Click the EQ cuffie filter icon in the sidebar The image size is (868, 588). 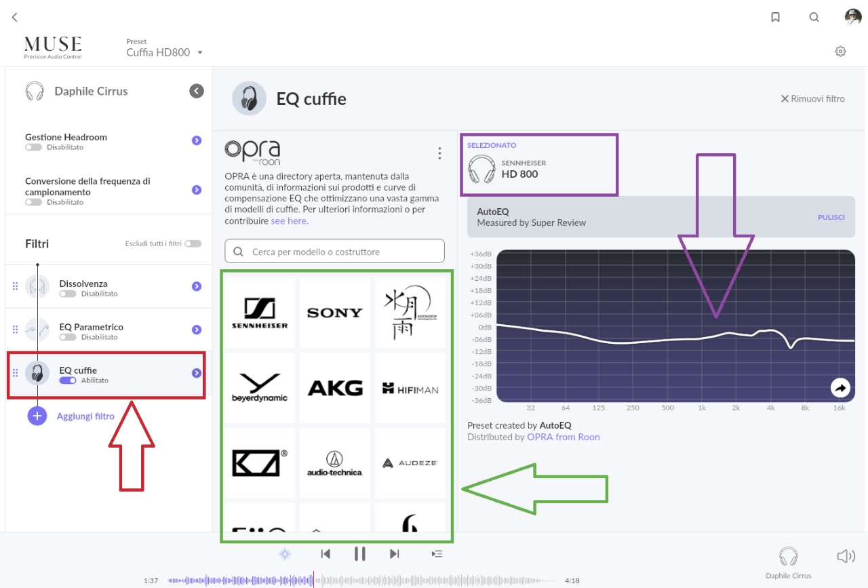pyautogui.click(x=37, y=374)
